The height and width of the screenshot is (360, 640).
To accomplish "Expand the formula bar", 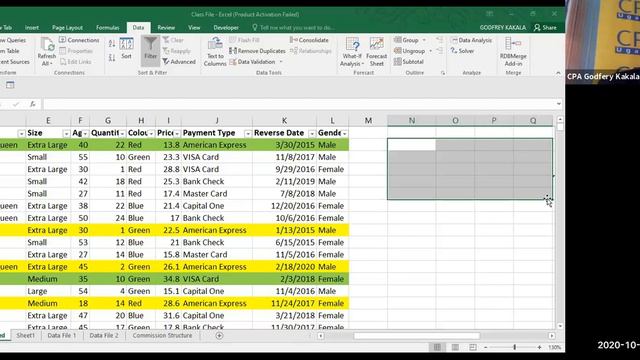I will [559, 104].
